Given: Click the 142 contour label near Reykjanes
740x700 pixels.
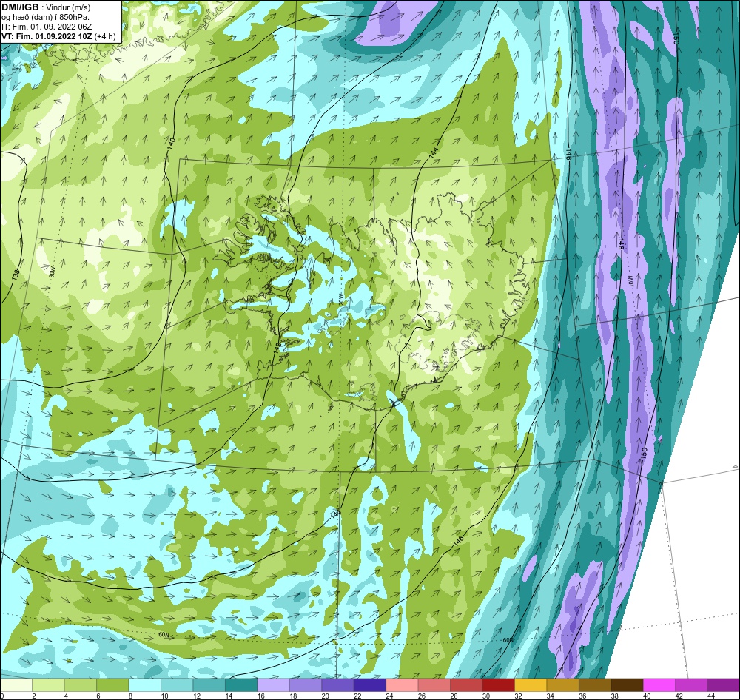Looking at the screenshot, I should click(278, 346).
